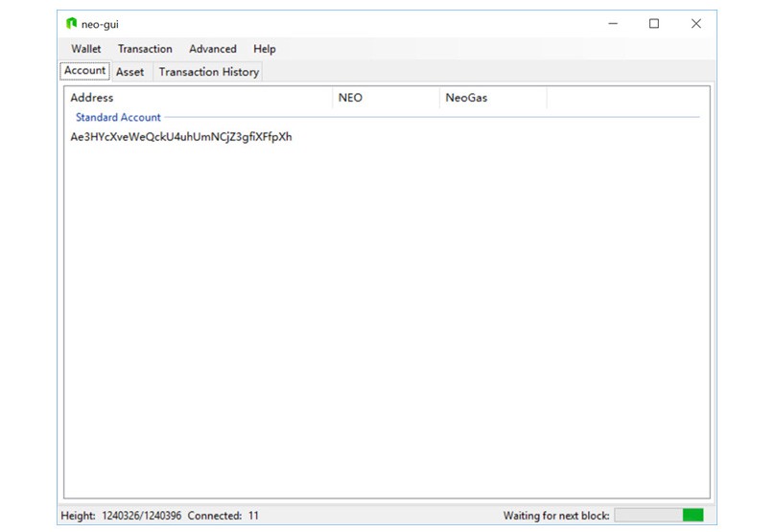The image size is (775, 532).
Task: Select address Ae3HYcXveWeQckU4uhUmNCjZ3gfiXFfpXh
Action: [181, 137]
